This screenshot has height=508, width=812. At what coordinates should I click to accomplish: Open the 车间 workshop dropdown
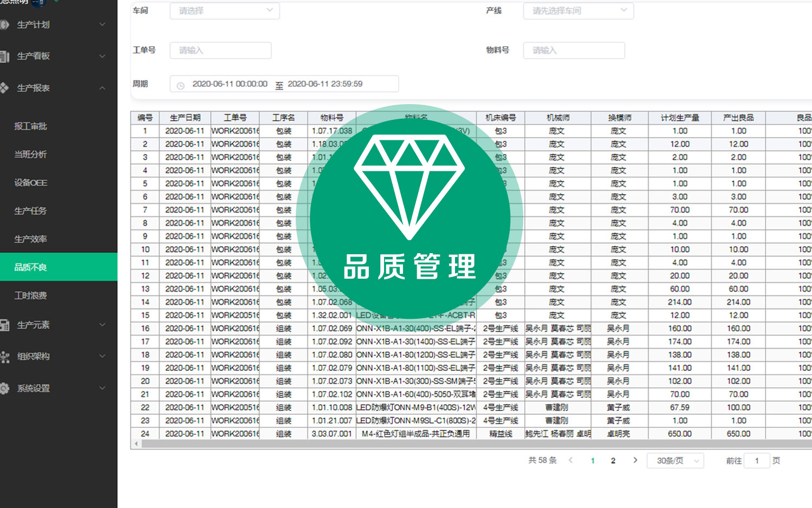click(224, 10)
